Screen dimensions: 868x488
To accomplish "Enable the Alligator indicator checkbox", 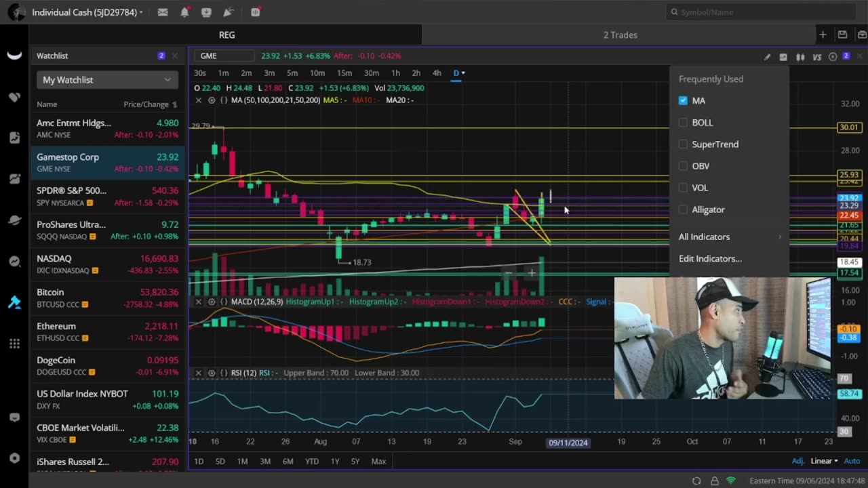I will (683, 209).
